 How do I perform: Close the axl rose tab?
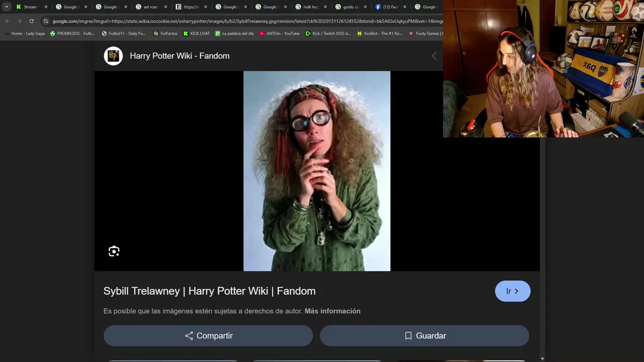coord(166,7)
